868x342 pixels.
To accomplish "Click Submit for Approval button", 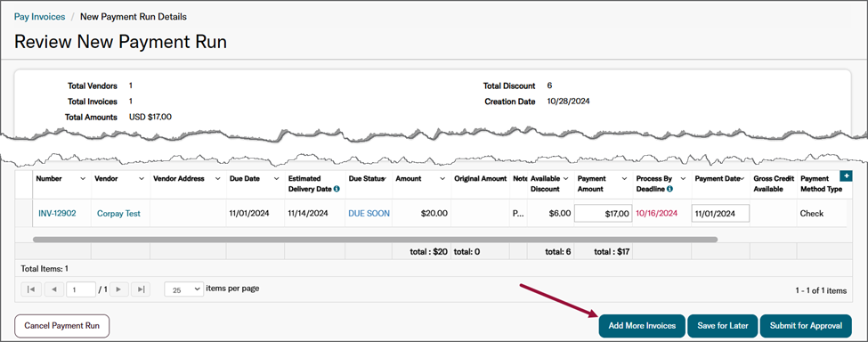I will (x=806, y=326).
